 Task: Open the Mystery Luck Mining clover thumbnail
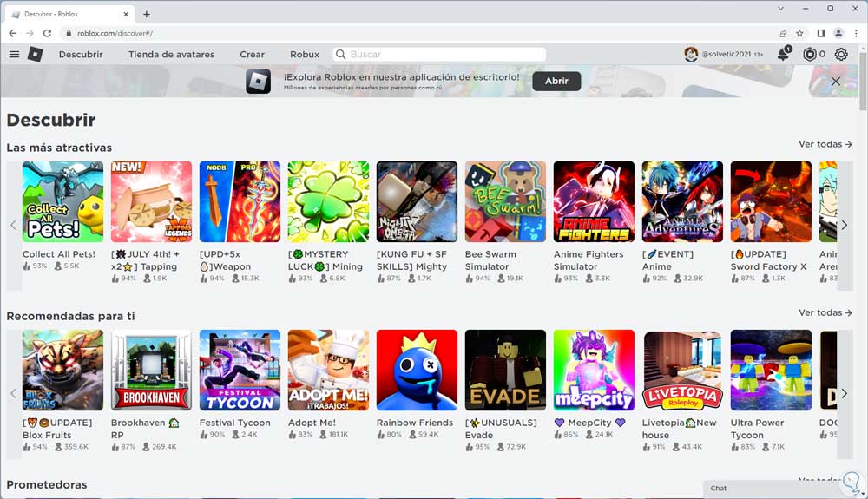pyautogui.click(x=328, y=201)
